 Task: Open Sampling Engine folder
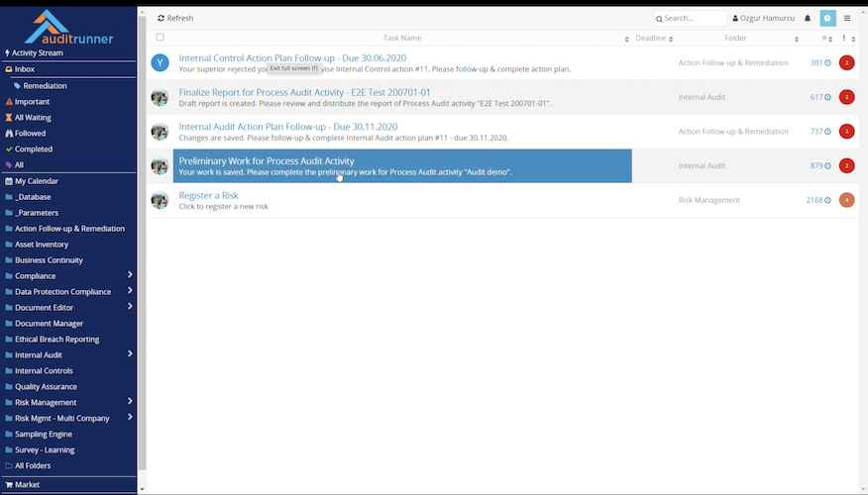point(39,435)
